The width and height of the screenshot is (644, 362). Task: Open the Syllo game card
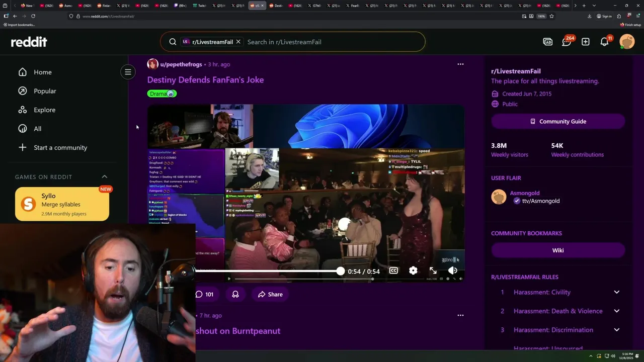click(x=62, y=204)
